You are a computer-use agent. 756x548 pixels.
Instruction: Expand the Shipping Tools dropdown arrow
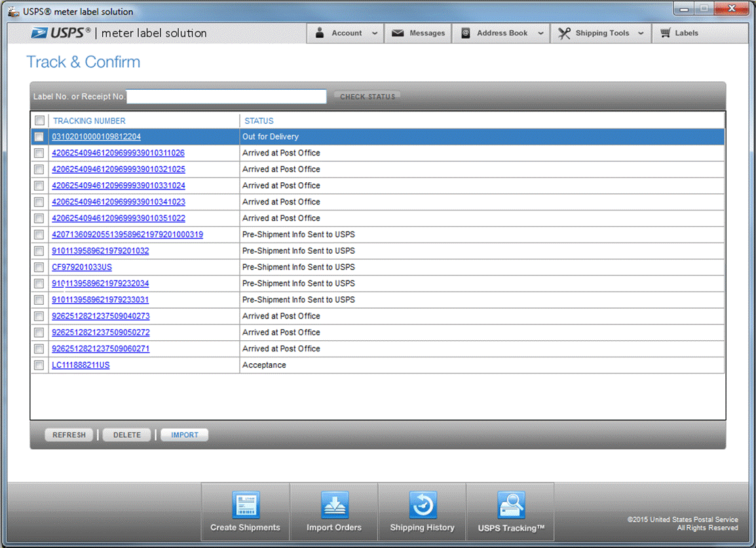click(641, 33)
